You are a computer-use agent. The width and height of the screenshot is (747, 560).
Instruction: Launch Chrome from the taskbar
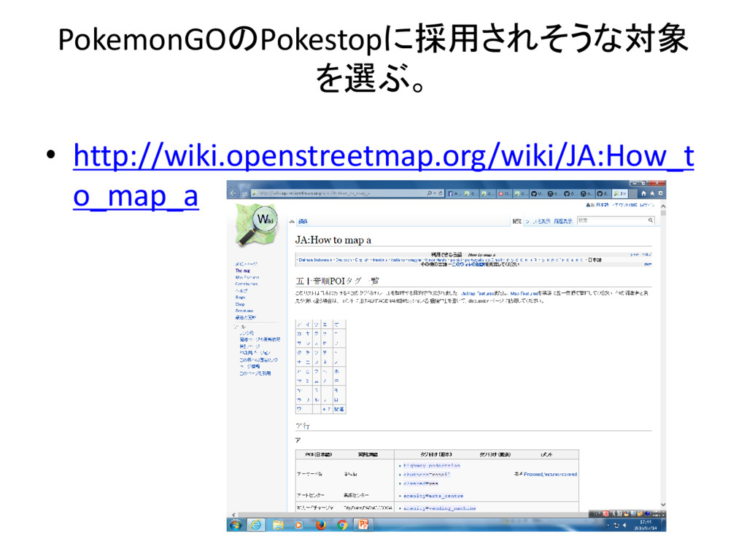tap(341, 525)
